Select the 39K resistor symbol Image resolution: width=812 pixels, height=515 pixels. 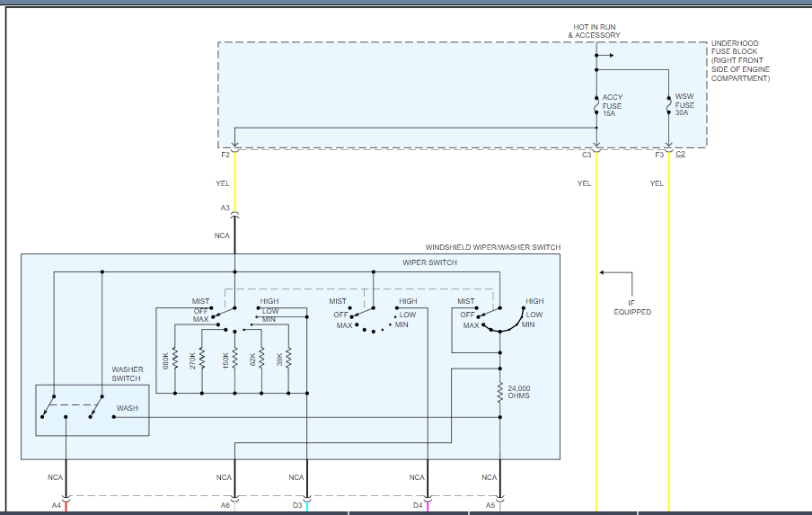287,360
